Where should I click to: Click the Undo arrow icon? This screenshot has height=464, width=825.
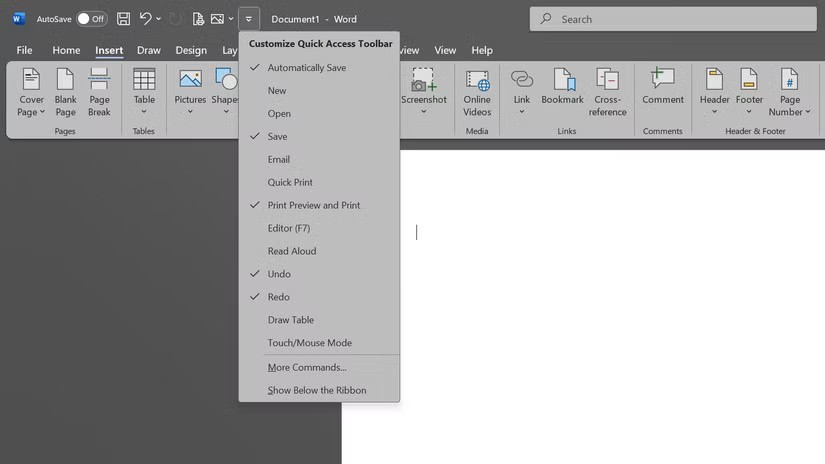click(x=146, y=19)
